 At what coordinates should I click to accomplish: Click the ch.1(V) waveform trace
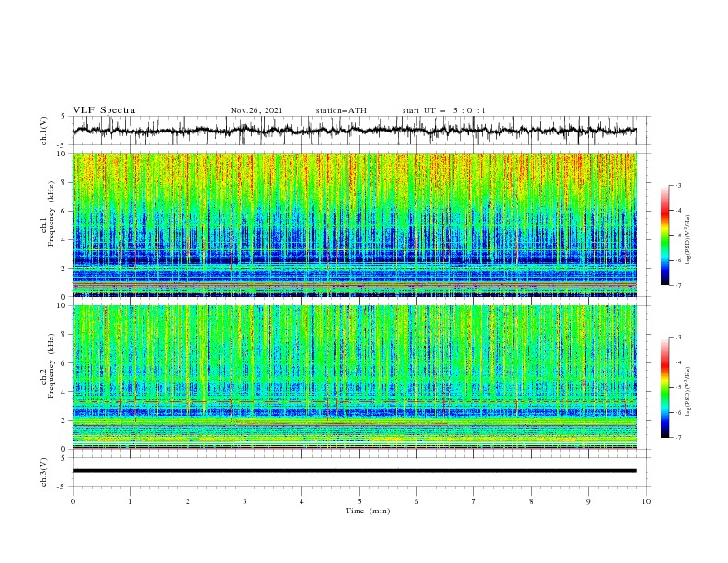[x=354, y=131]
